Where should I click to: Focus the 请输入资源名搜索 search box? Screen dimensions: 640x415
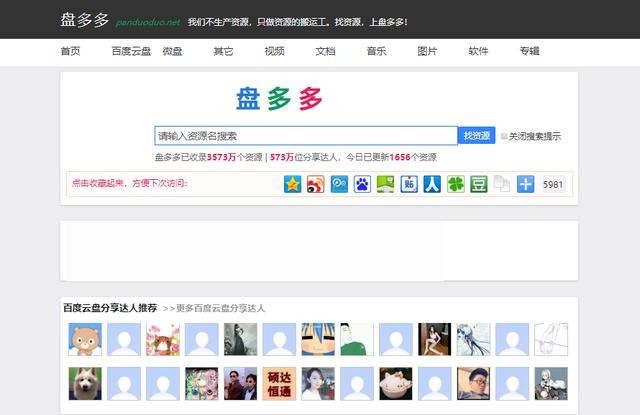pyautogui.click(x=306, y=135)
